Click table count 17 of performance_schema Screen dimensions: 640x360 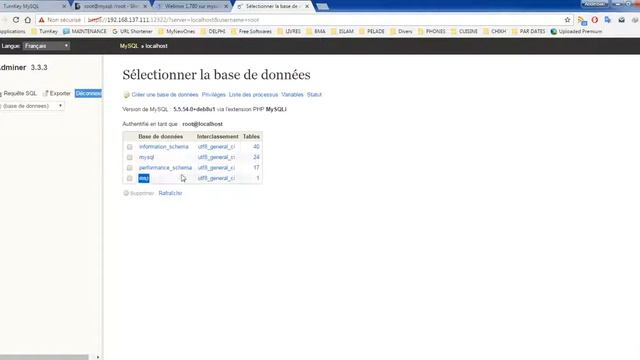[256, 168]
